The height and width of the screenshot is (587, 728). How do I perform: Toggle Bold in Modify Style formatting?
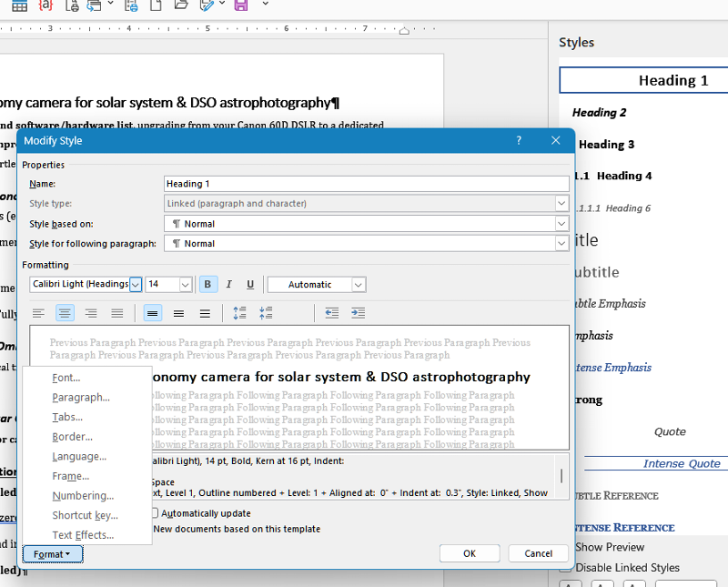click(208, 284)
